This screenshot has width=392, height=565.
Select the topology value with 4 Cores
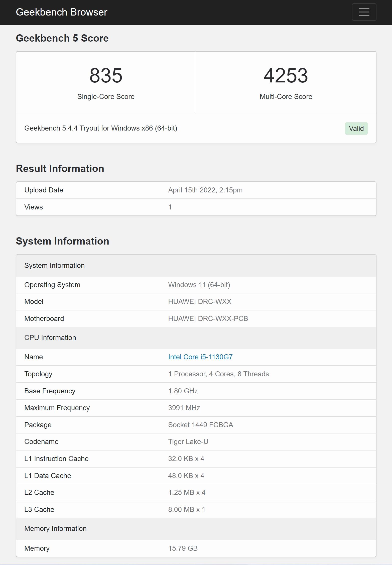pos(218,374)
